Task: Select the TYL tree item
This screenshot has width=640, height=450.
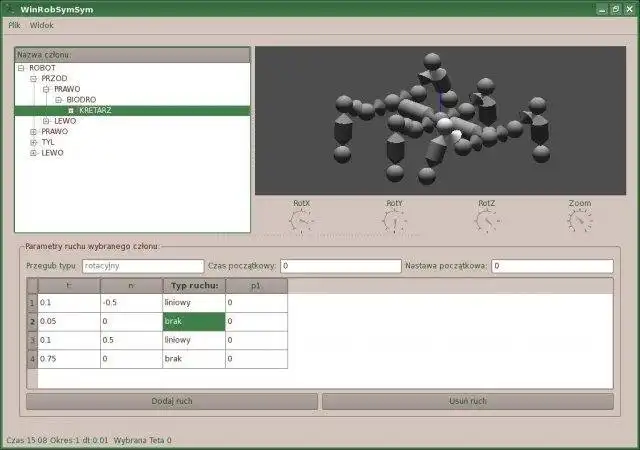Action: click(48, 142)
